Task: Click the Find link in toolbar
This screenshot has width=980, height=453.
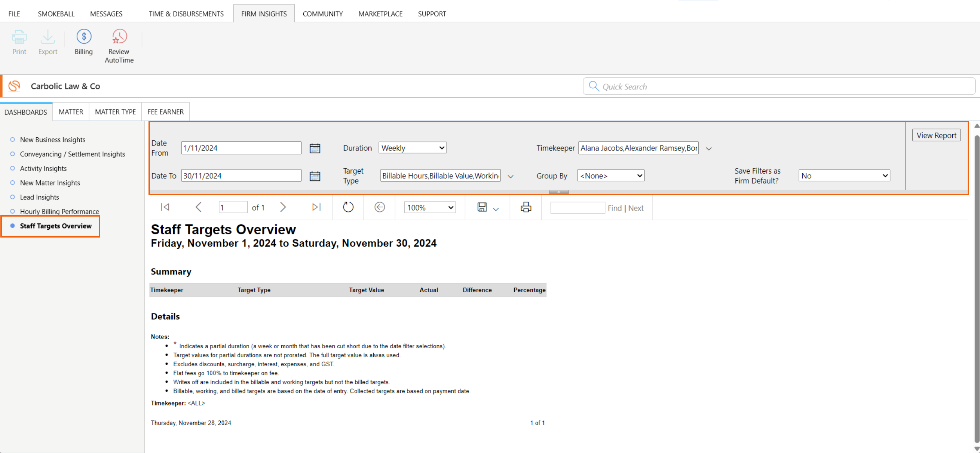Action: click(615, 208)
